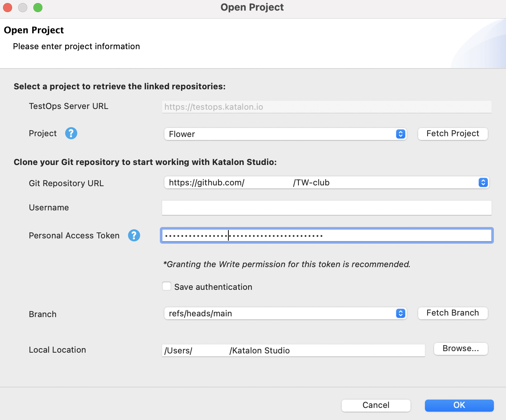Click the help icon next to Project
This screenshot has height=420, width=506.
pyautogui.click(x=71, y=133)
